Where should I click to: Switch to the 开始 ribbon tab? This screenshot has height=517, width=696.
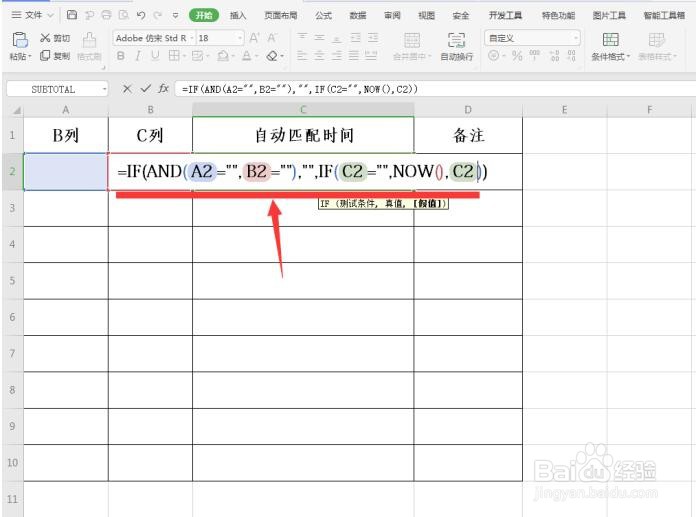tap(204, 16)
